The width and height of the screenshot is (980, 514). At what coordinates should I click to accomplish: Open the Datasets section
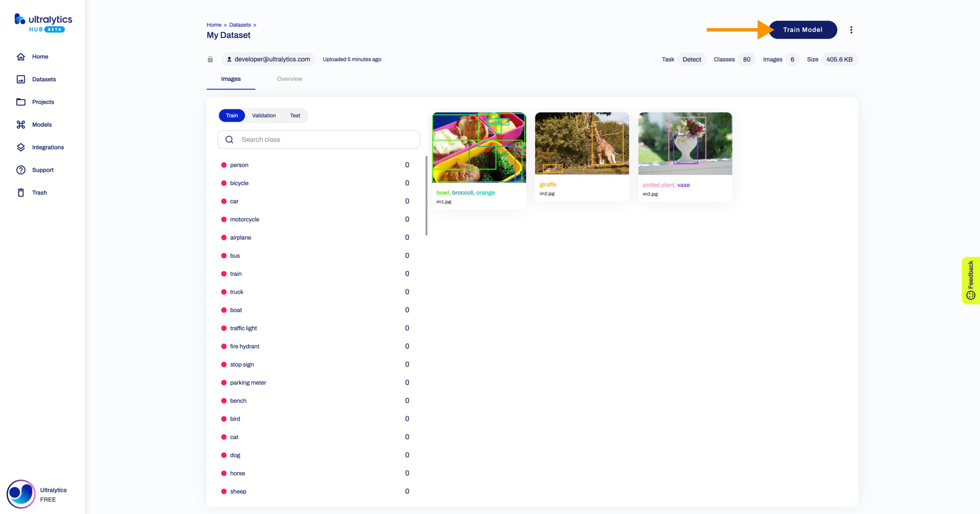click(x=44, y=78)
